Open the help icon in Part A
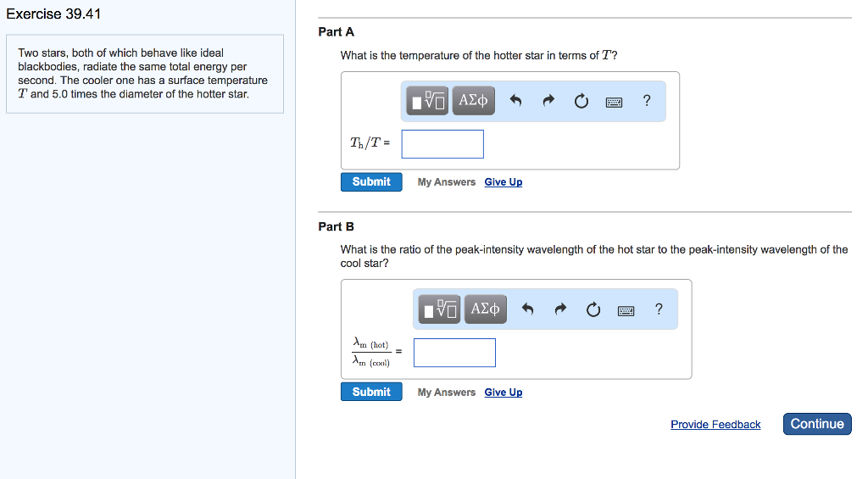 coord(647,102)
